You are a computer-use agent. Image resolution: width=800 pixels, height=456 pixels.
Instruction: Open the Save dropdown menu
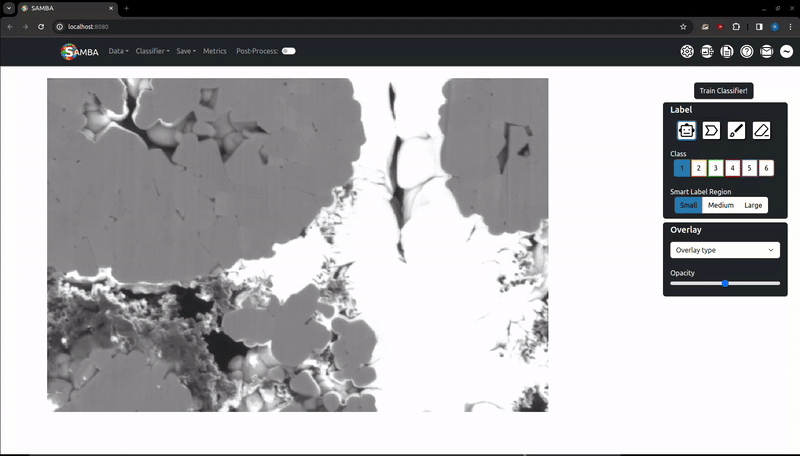[x=186, y=51]
